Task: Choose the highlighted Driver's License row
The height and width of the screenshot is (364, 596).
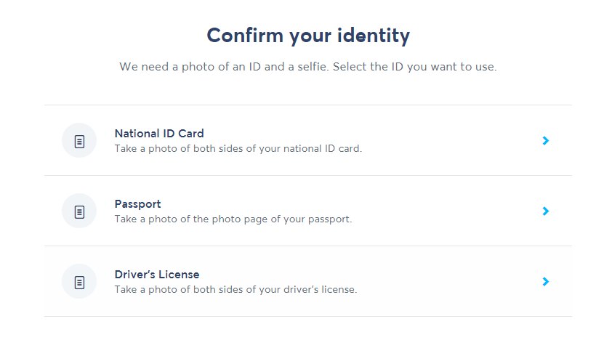Action: click(x=308, y=281)
